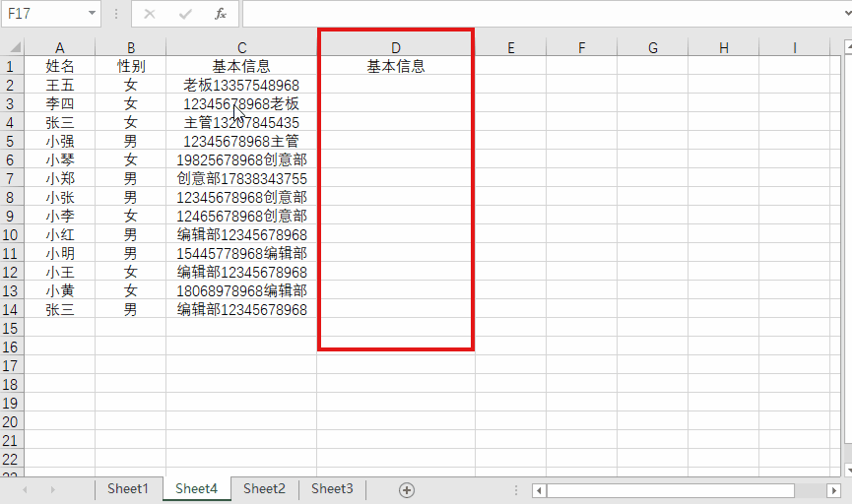Go to Sheet3 tab

pos(332,489)
